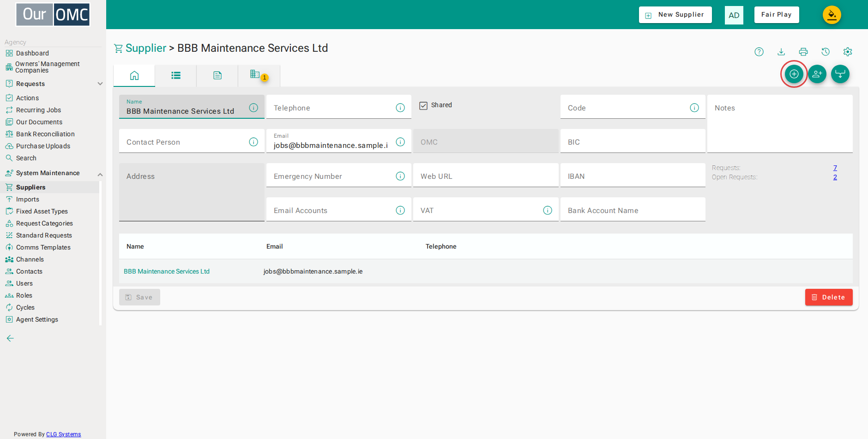Click the download icon in header
The height and width of the screenshot is (439, 868).
(781, 52)
